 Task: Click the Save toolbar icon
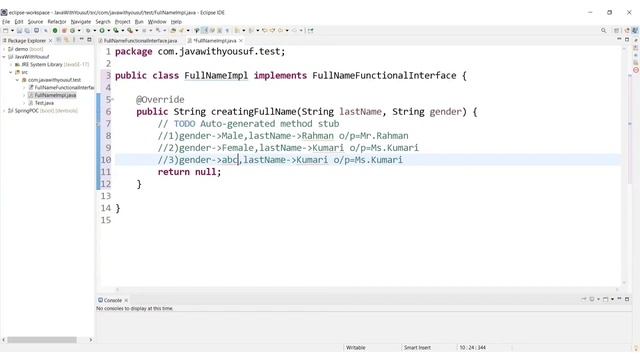pos(19,30)
